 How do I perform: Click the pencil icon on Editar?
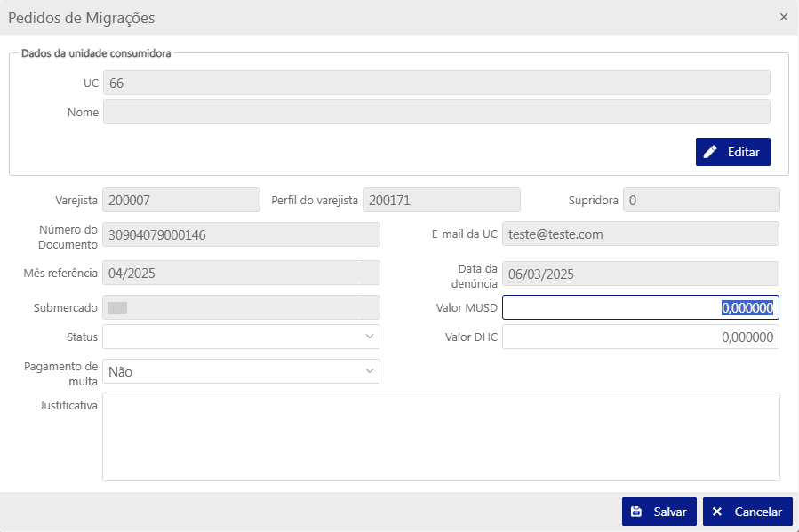pos(710,152)
